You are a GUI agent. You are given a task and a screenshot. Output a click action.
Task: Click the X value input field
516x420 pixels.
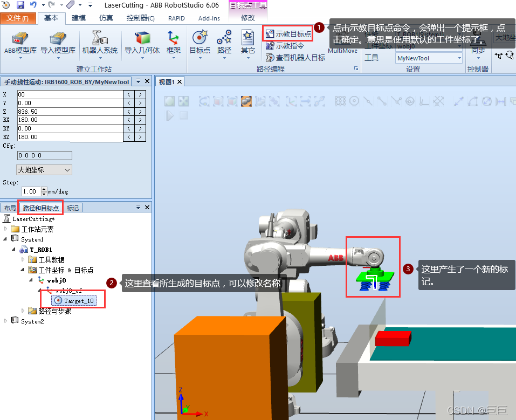click(x=70, y=94)
